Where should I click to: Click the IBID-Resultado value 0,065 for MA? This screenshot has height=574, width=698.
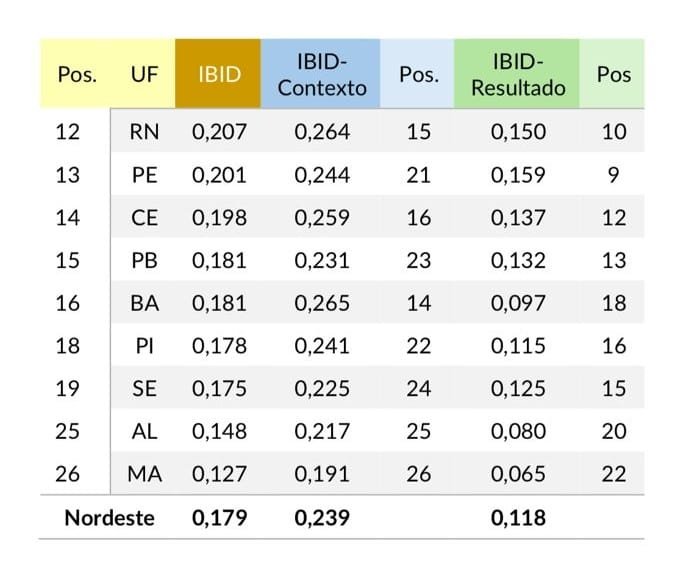518,474
